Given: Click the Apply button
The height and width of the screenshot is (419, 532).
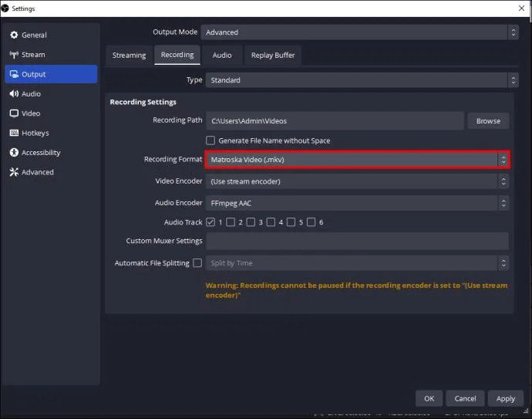Looking at the screenshot, I should 506,398.
